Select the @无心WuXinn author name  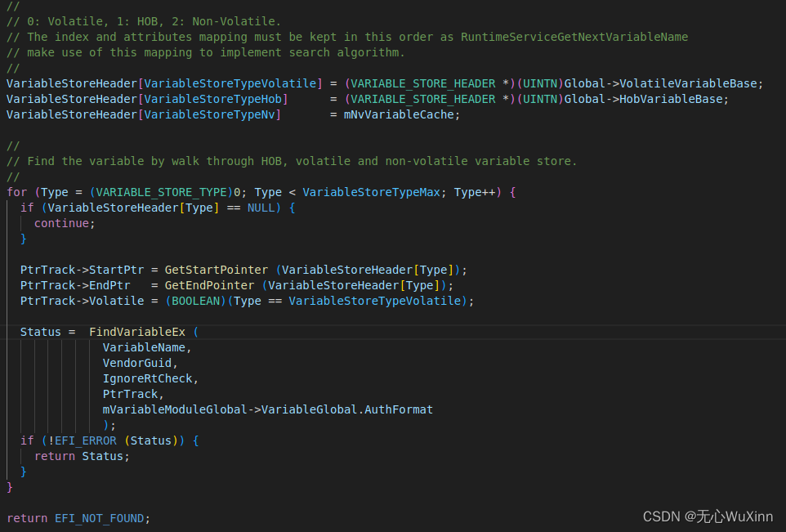pos(730,516)
